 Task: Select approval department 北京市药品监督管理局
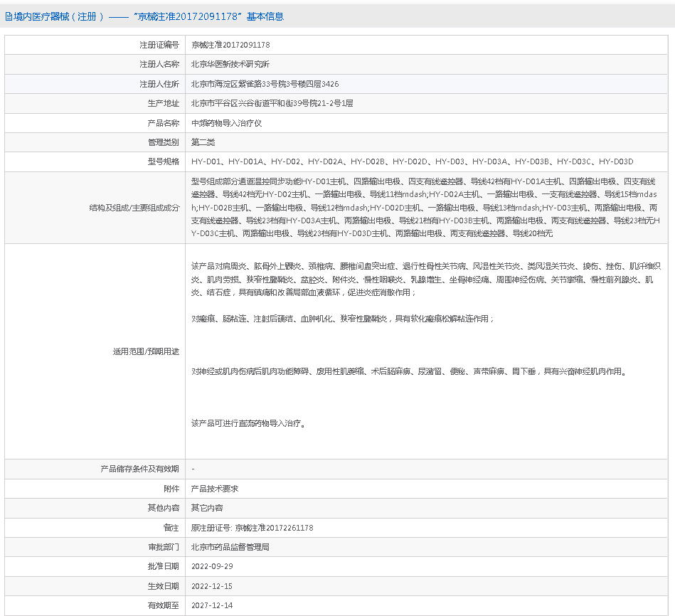point(230,547)
